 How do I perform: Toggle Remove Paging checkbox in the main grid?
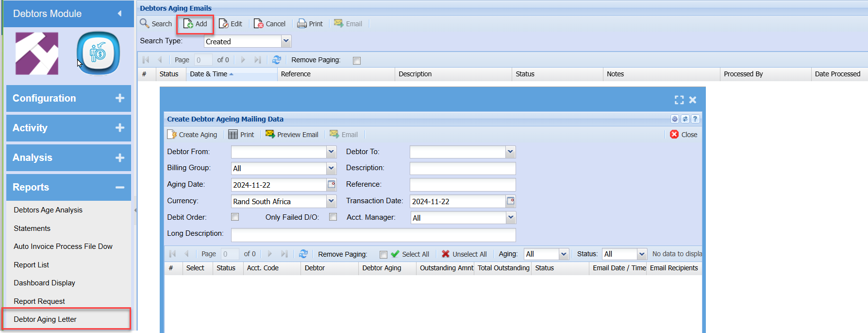click(357, 60)
